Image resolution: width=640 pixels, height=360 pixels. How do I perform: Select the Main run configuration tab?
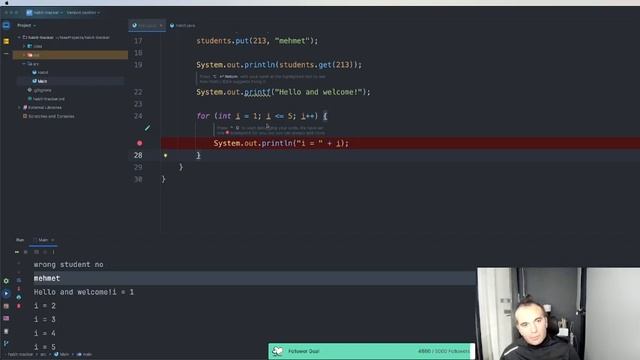pos(42,240)
